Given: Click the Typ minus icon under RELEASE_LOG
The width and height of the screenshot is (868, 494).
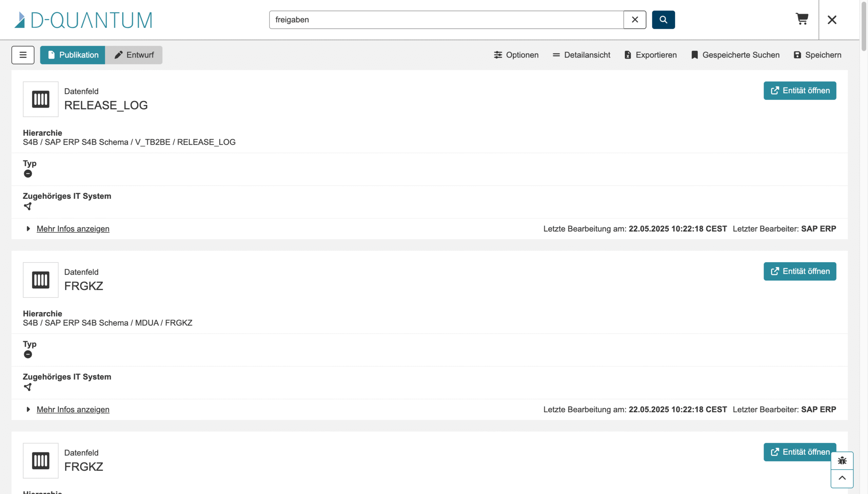Looking at the screenshot, I should 28,174.
